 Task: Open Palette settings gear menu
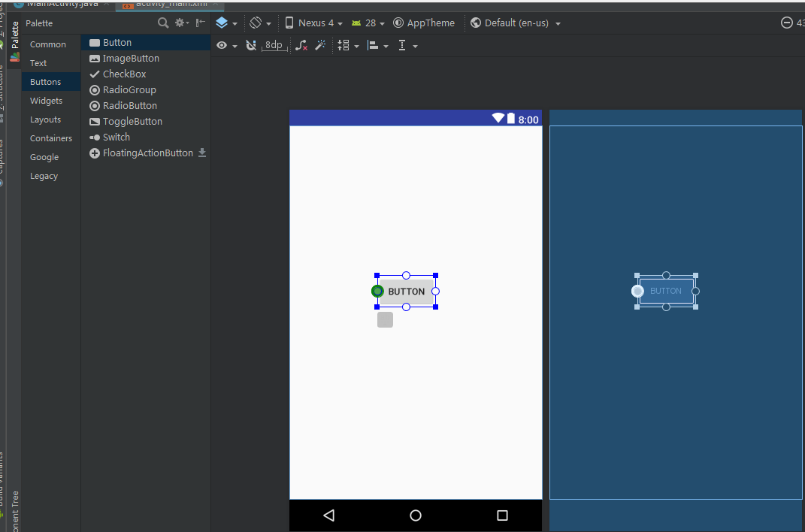coord(181,23)
